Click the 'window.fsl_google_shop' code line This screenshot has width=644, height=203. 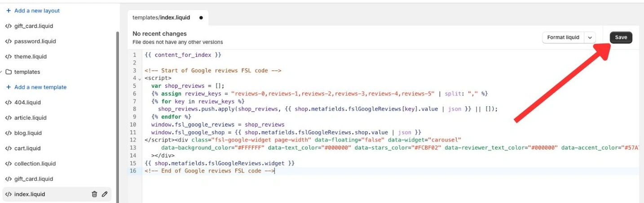[x=286, y=132]
